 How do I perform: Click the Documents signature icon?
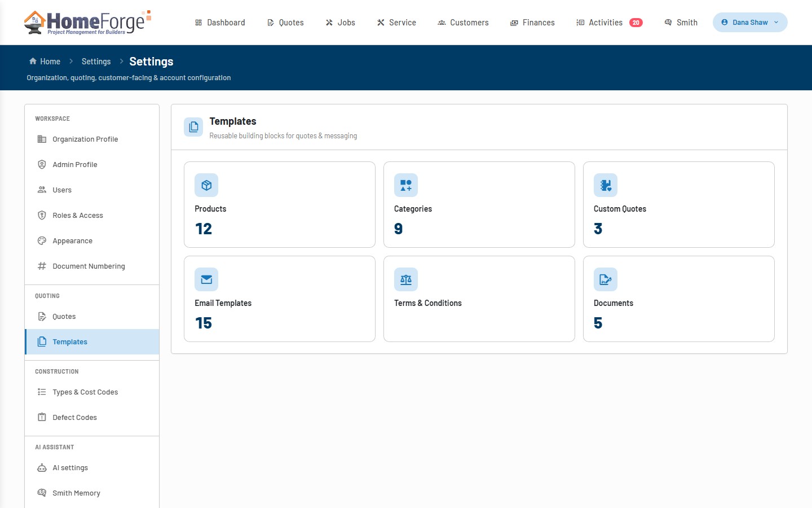tap(606, 279)
